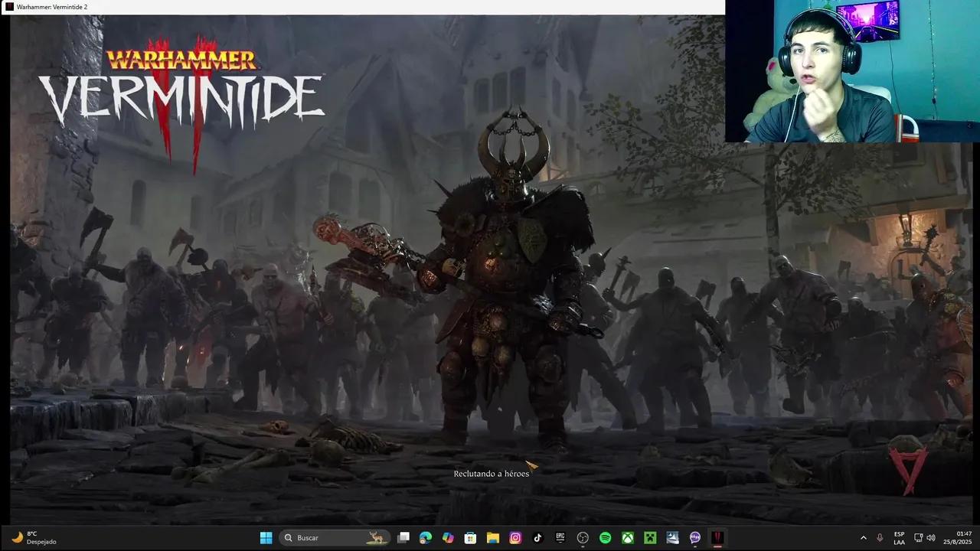This screenshot has width=980, height=551.
Task: Open Microsoft Store from the taskbar
Action: coord(471,538)
